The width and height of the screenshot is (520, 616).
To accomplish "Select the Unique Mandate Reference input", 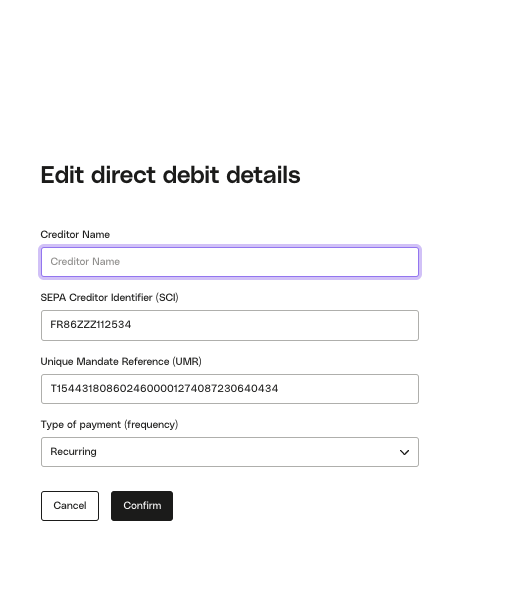I will 230,389.
